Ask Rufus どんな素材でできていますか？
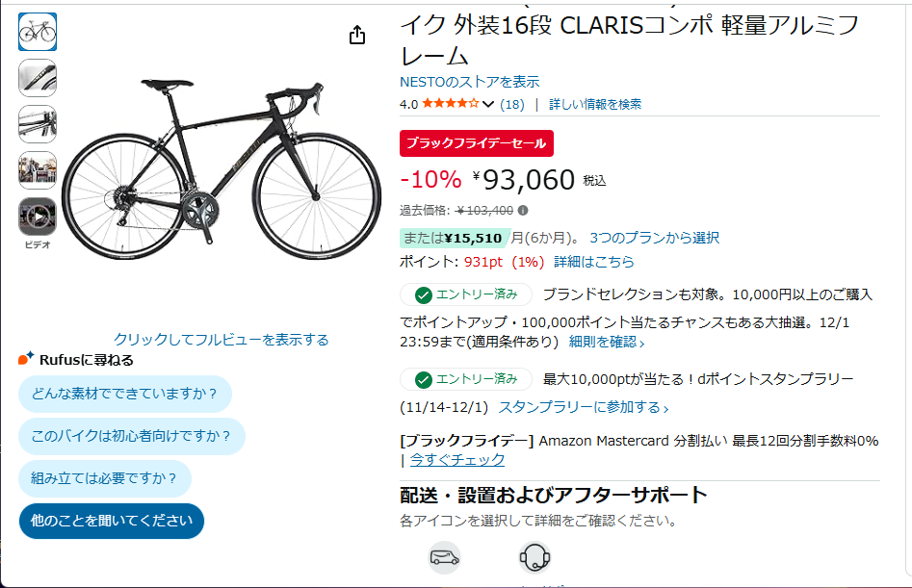The width and height of the screenshot is (912, 588). coord(125,393)
